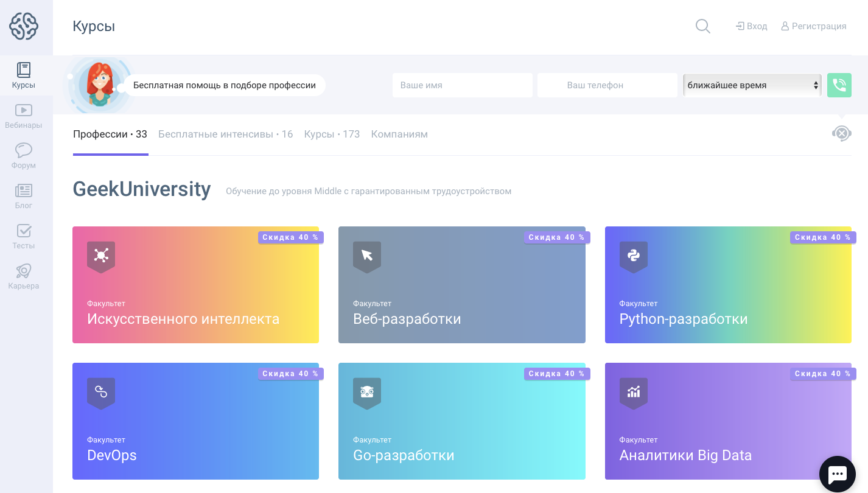Switch to Бесплатные интенсивы • 16 tab
868x493 pixels.
(225, 134)
